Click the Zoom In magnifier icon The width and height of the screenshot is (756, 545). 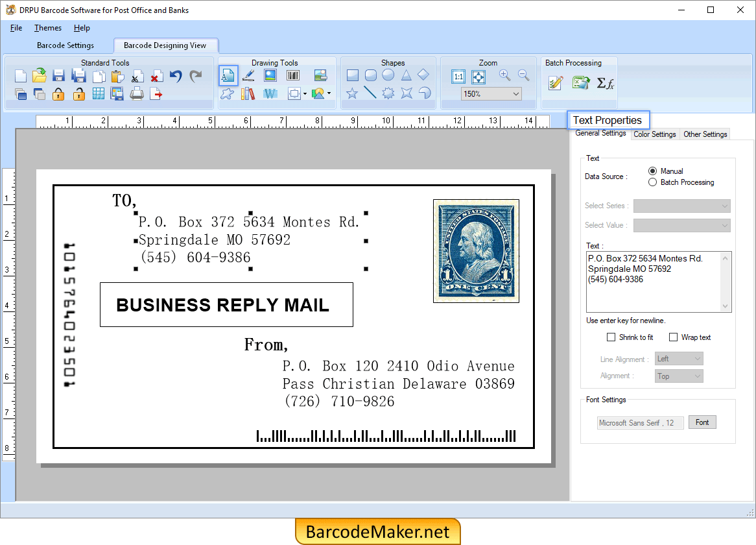(504, 75)
